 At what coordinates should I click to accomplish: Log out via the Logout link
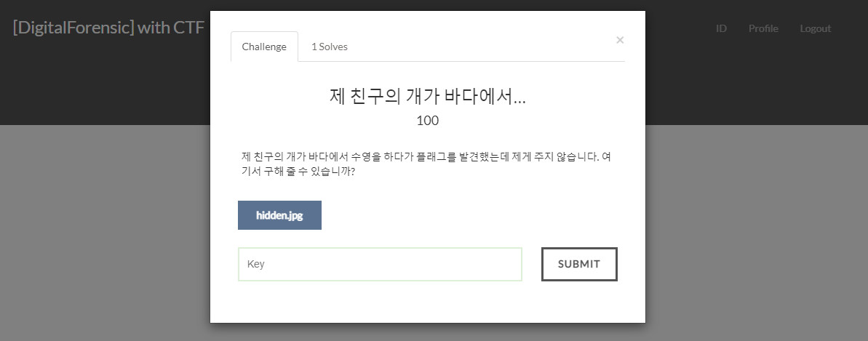point(816,28)
